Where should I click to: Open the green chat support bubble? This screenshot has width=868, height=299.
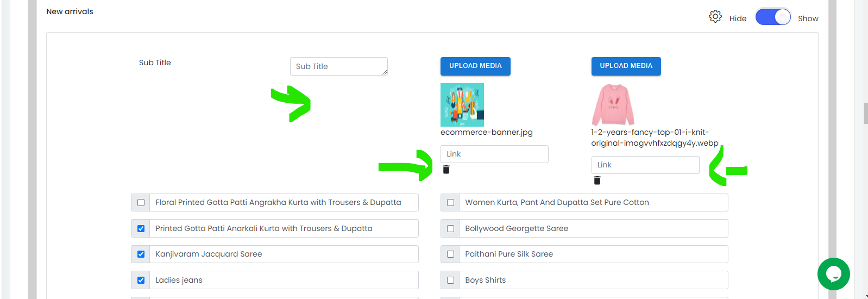(833, 274)
